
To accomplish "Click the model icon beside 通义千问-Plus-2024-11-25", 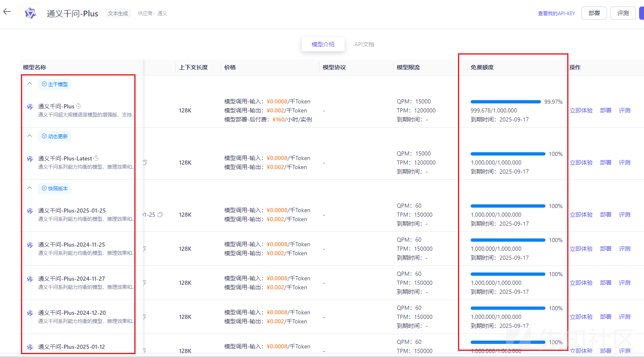I will click(x=30, y=245).
